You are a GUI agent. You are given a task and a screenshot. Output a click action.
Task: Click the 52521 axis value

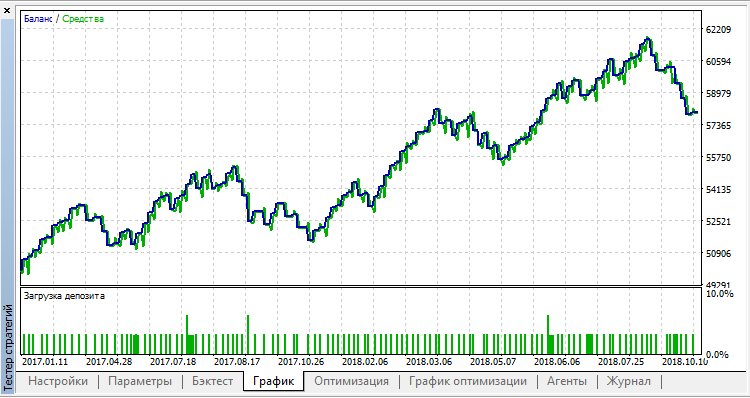(718, 221)
